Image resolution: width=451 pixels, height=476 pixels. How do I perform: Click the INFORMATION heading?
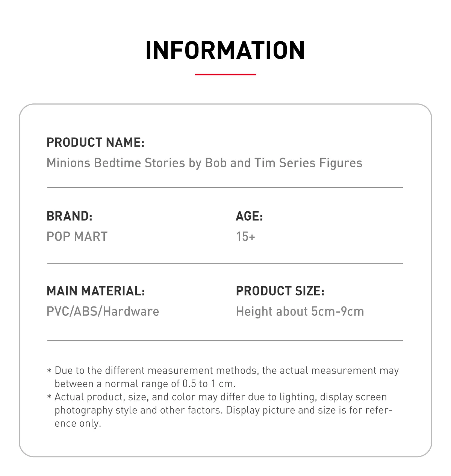point(225,50)
